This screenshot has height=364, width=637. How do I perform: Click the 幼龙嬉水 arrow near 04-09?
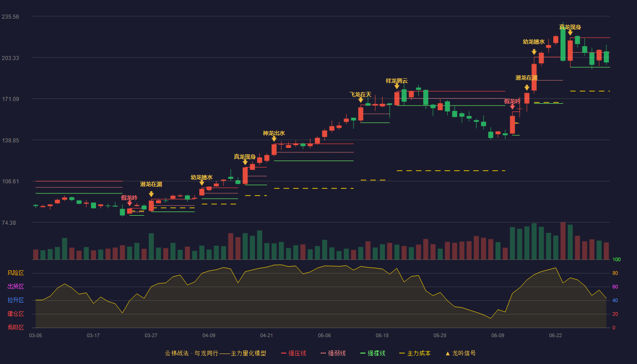pos(202,183)
